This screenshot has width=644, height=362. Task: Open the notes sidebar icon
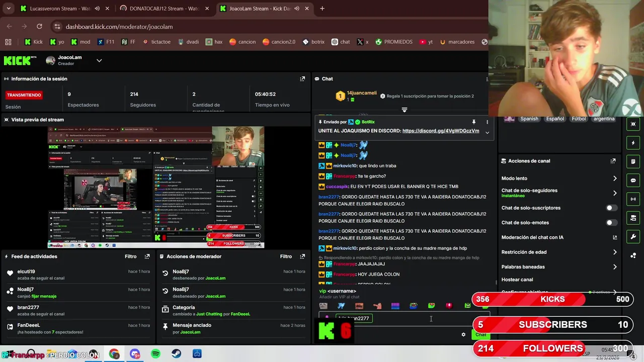point(633,161)
